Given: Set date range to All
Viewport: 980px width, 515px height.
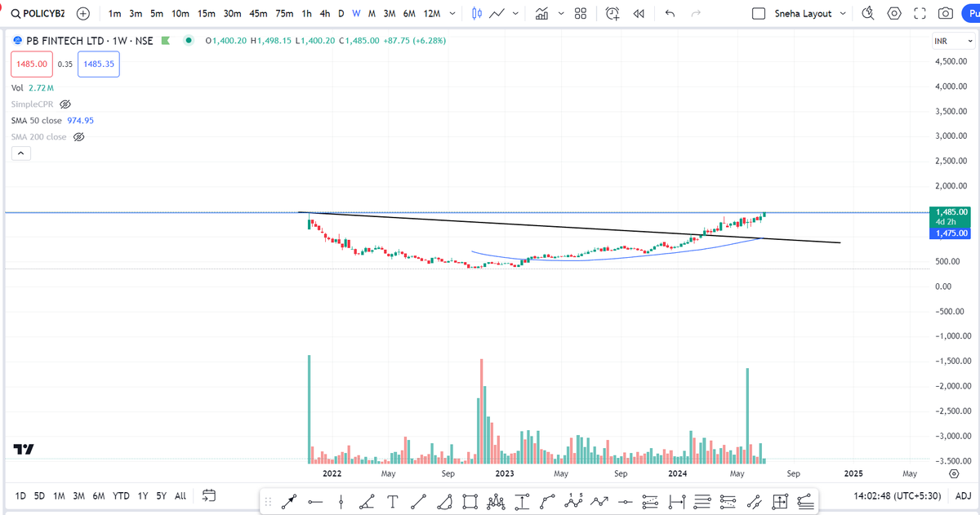Looking at the screenshot, I should [x=180, y=495].
